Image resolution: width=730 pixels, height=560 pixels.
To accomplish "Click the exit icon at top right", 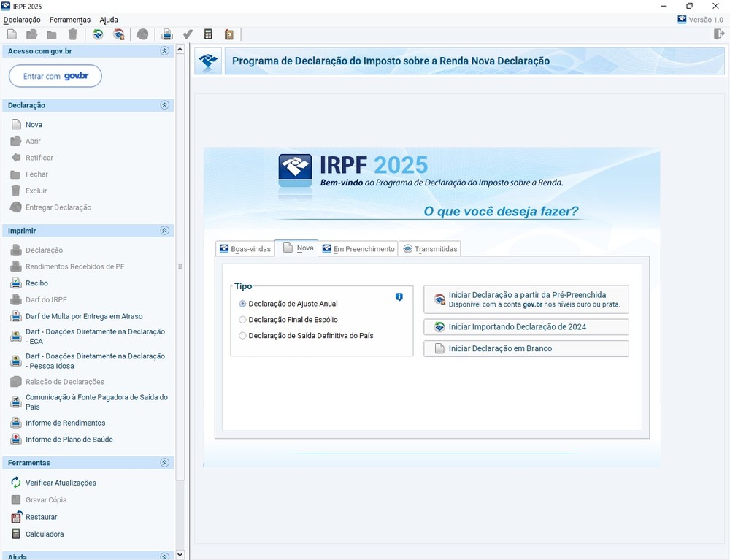I will [719, 34].
